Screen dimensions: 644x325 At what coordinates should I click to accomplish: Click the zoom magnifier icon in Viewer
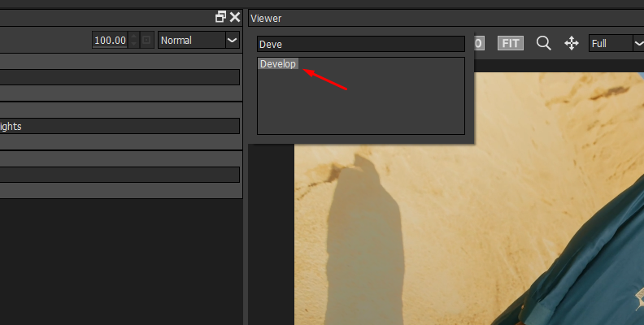(x=544, y=43)
